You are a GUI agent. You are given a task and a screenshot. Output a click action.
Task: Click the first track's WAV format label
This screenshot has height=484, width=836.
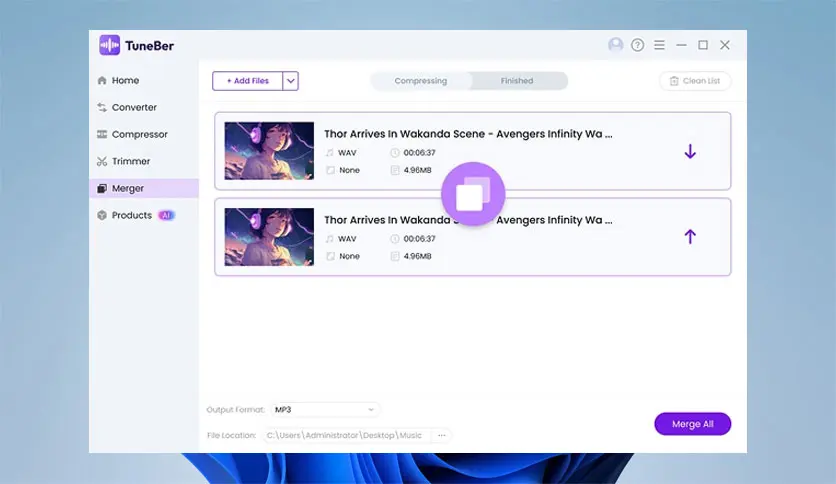click(347, 152)
